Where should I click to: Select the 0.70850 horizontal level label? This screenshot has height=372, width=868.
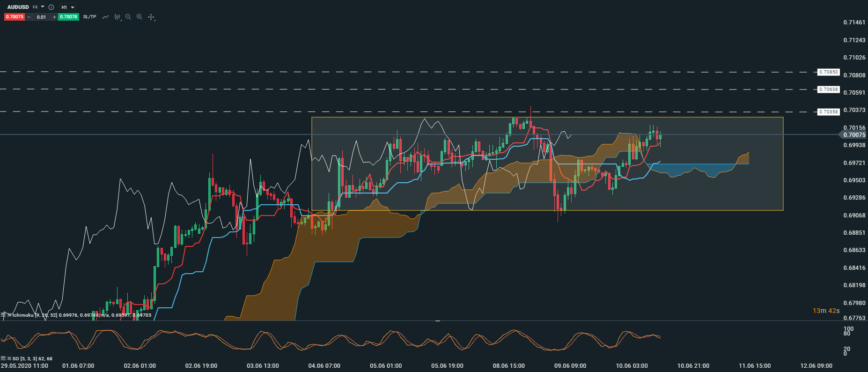click(x=828, y=72)
